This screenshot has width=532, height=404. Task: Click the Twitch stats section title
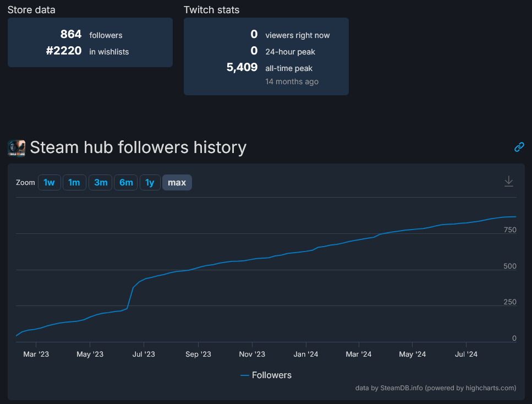tap(211, 10)
